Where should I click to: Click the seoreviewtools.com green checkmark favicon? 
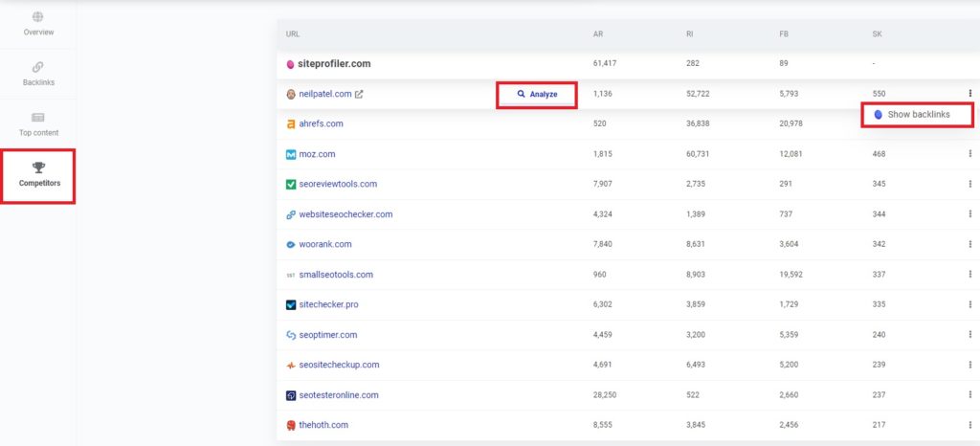coord(291,185)
